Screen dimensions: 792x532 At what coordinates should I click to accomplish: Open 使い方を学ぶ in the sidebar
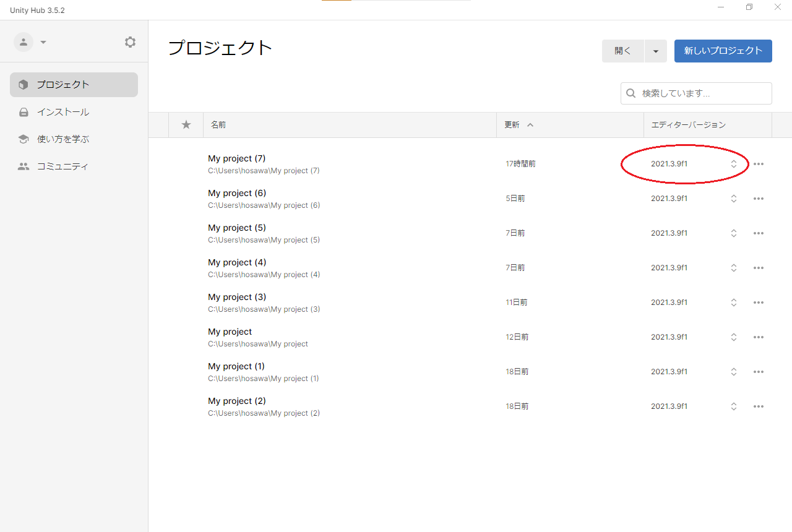(63, 139)
